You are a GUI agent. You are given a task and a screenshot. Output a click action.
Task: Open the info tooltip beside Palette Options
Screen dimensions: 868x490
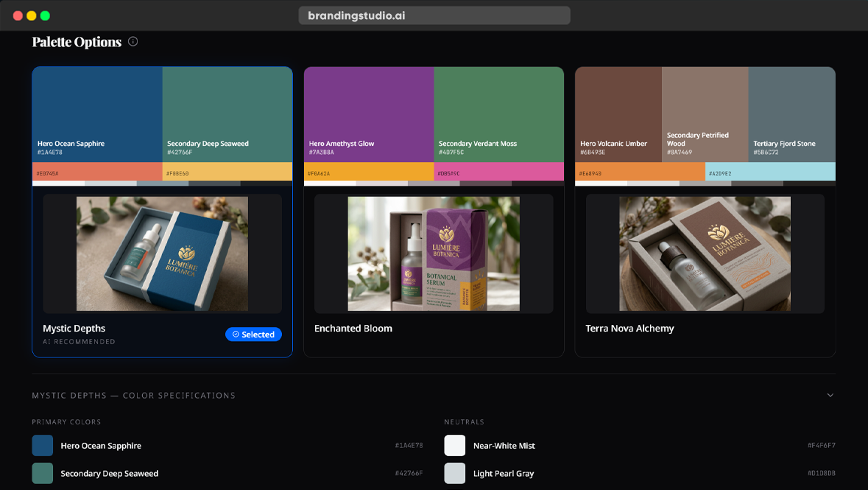coord(133,41)
